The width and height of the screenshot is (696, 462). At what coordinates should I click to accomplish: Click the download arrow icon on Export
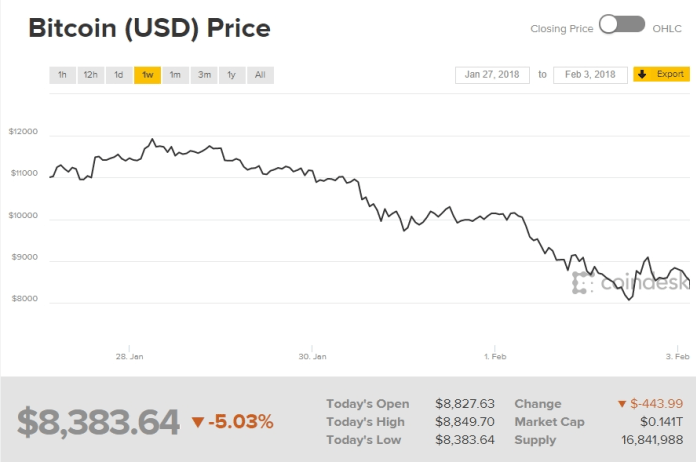tap(642, 75)
